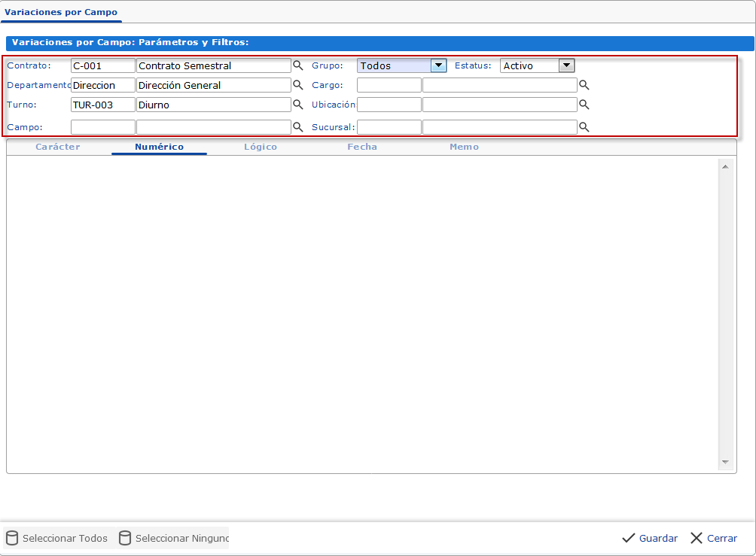This screenshot has height=556, width=756.
Task: Open Turno lookup with magnifier icon
Action: click(x=297, y=105)
